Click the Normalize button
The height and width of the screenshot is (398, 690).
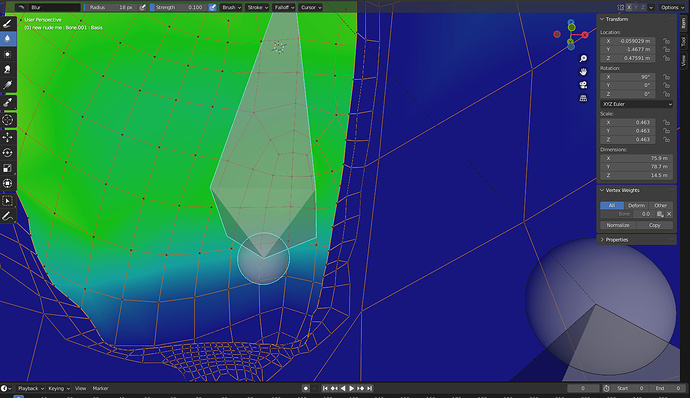point(618,225)
